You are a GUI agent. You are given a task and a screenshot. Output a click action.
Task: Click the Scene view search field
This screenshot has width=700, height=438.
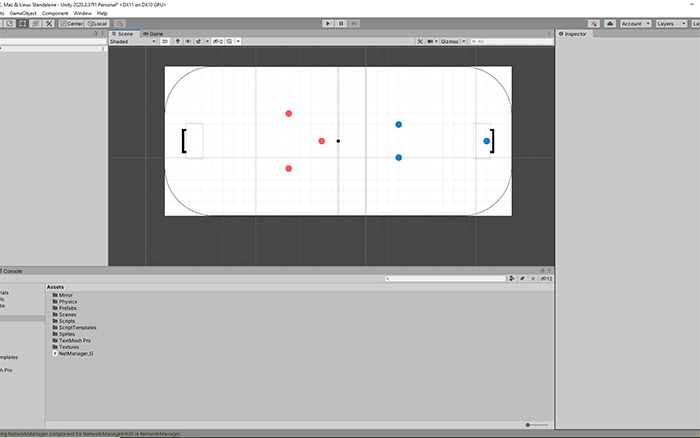tap(511, 42)
